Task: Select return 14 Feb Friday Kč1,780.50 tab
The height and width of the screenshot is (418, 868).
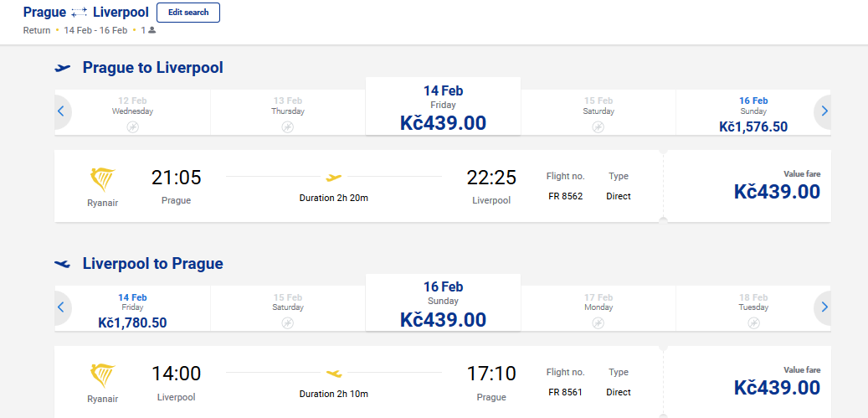Action: [x=132, y=309]
